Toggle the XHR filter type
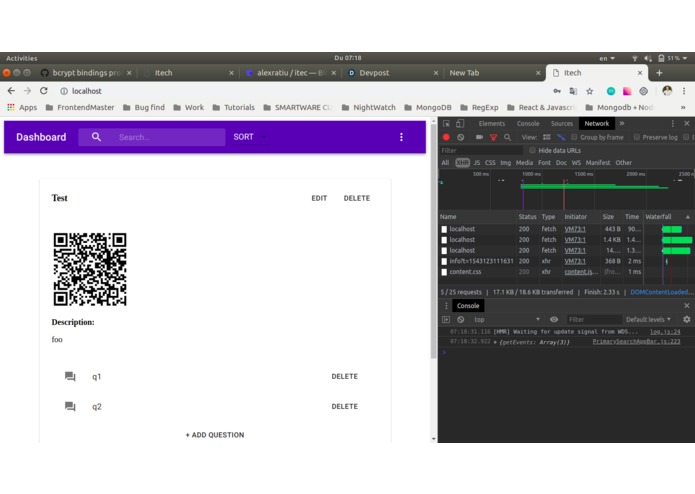The width and height of the screenshot is (695, 494). [462, 163]
